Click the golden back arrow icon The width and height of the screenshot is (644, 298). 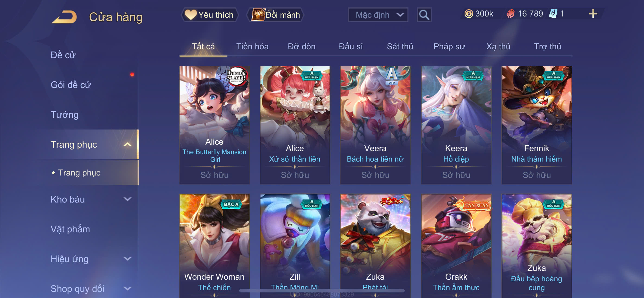(64, 17)
